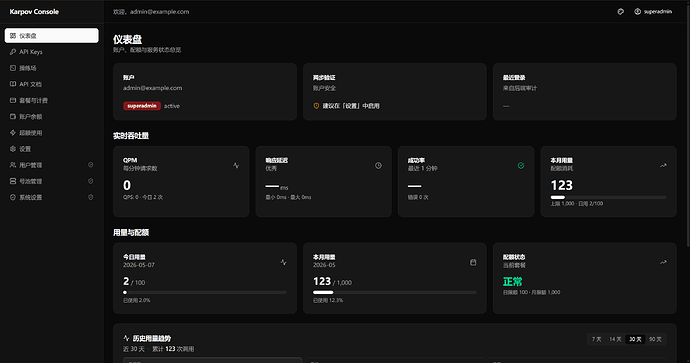Click the pulse icon next to 历史用量趋势
Viewport: 690px width, 363px height.
point(126,338)
